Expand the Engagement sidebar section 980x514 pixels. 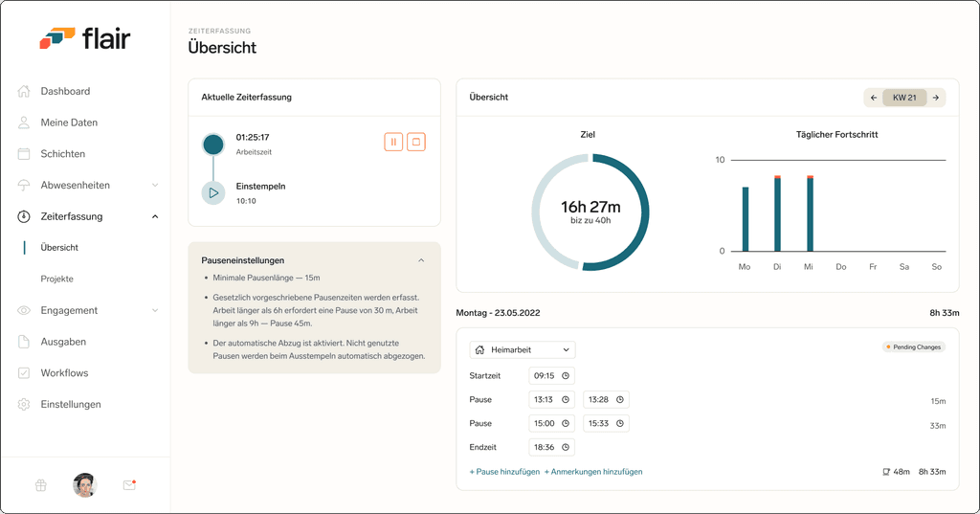155,310
